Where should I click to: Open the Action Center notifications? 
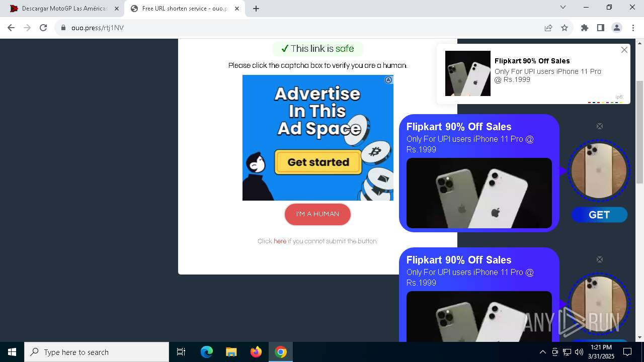click(627, 352)
